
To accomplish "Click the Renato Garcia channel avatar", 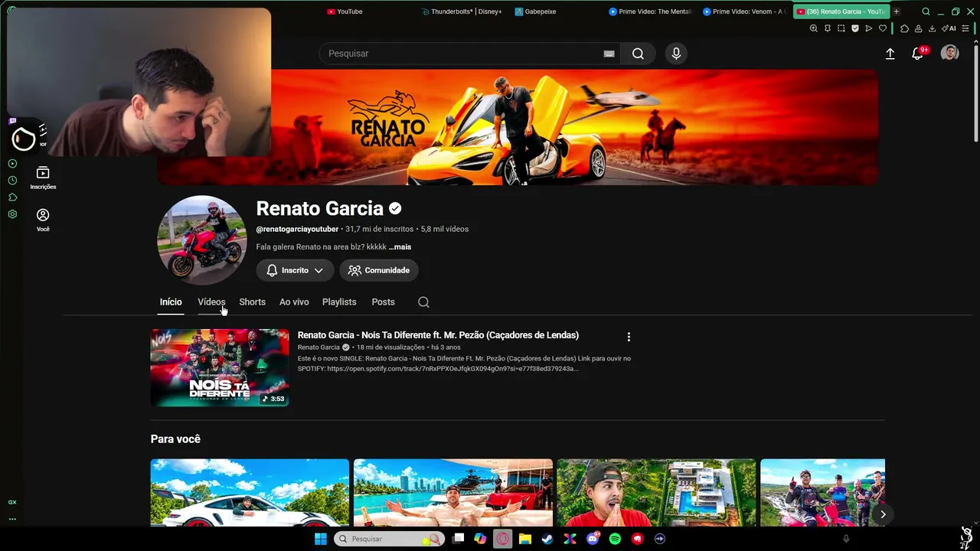I will [202, 240].
